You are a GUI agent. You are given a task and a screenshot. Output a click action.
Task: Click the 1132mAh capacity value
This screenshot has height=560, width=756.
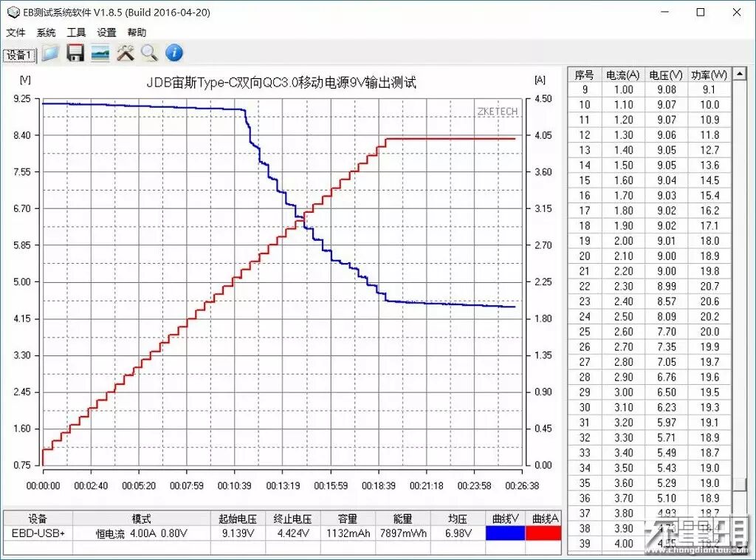pyautogui.click(x=348, y=533)
